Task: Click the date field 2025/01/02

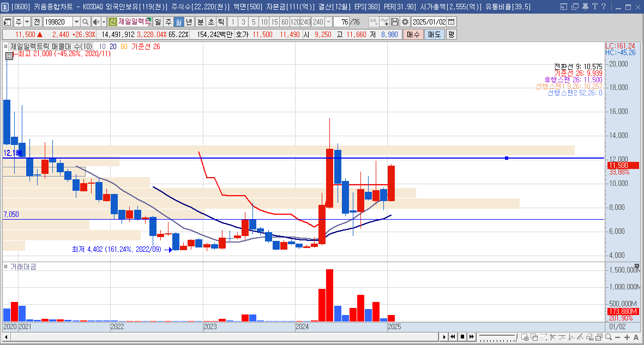Action: pos(429,22)
